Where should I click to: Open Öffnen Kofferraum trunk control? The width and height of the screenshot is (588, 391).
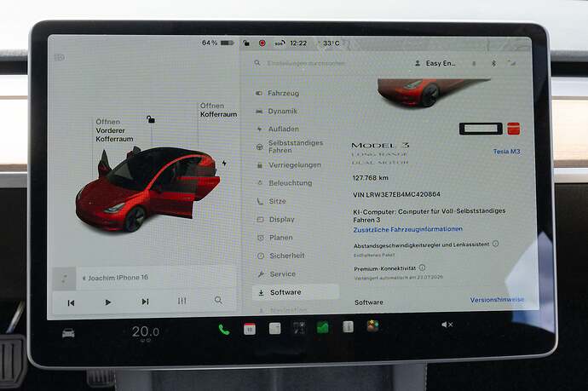point(218,110)
